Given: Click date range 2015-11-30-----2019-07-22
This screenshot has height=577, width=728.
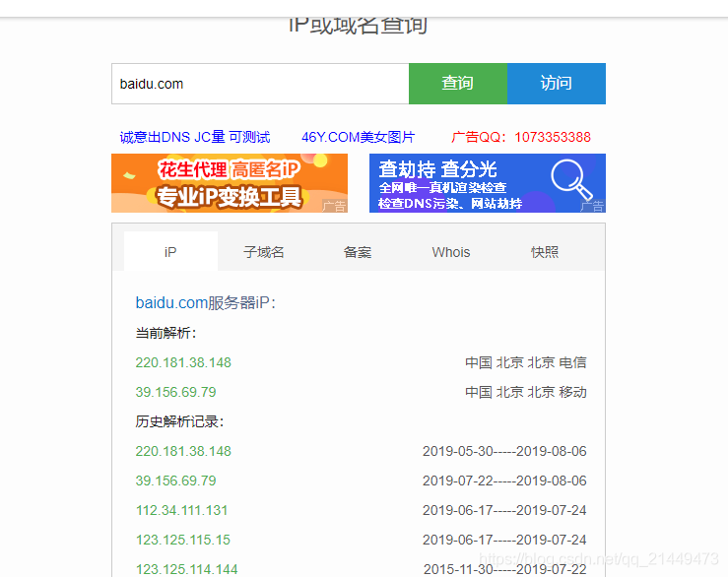Looking at the screenshot, I should (505, 569).
